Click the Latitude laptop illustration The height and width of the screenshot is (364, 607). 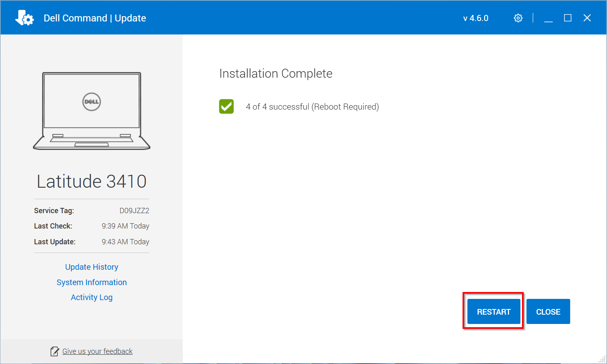(91, 111)
